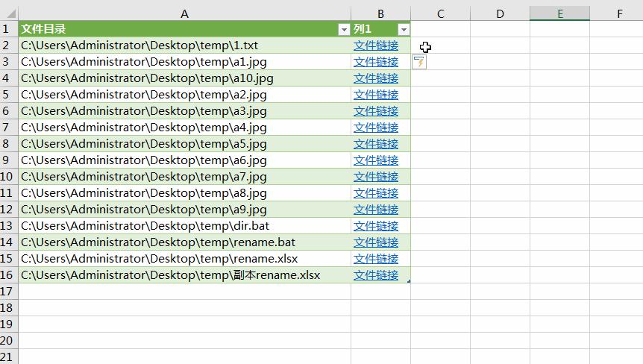Image resolution: width=643 pixels, height=364 pixels.
Task: Select row 1 header
Action: 9,29
